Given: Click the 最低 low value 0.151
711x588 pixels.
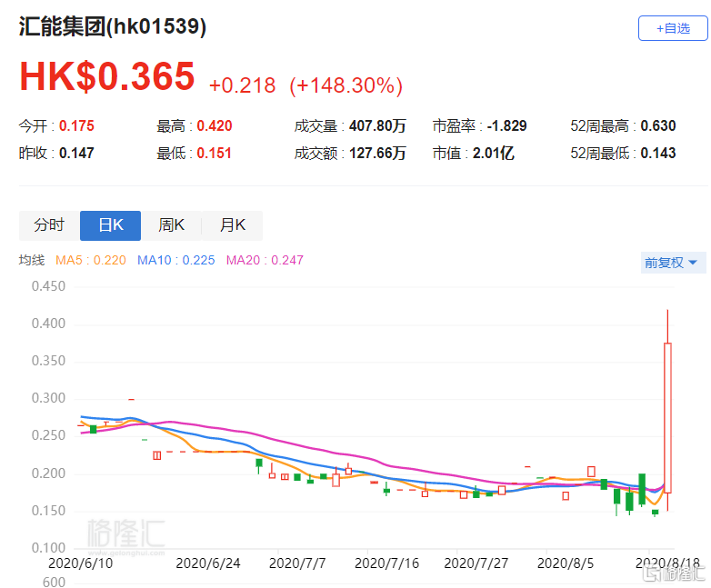Looking at the screenshot, I should point(214,154).
